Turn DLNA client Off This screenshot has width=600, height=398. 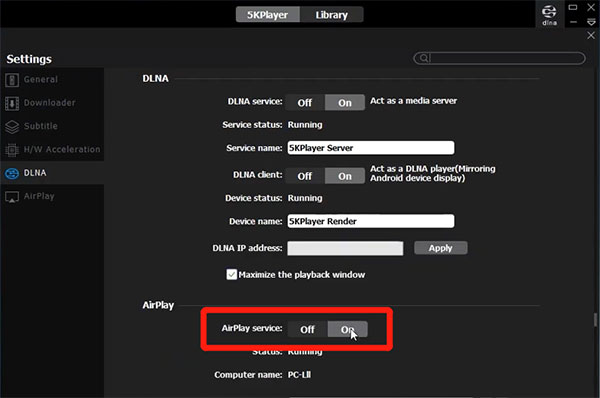305,176
